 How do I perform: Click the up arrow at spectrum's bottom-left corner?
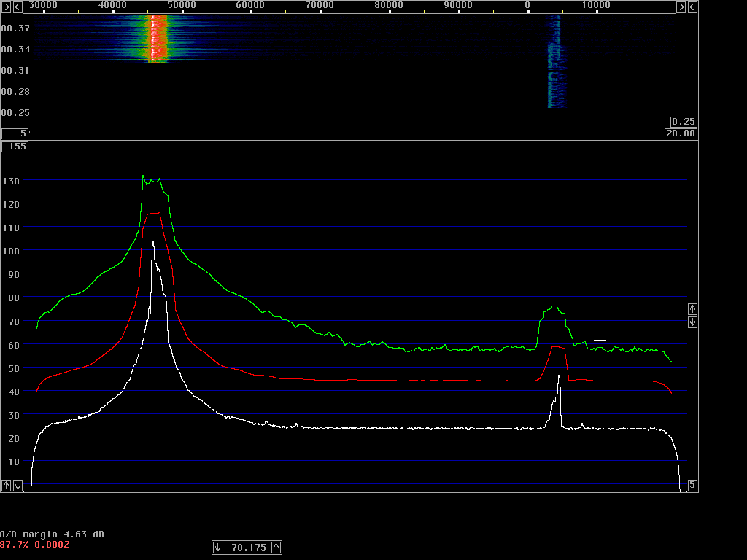[x=6, y=485]
